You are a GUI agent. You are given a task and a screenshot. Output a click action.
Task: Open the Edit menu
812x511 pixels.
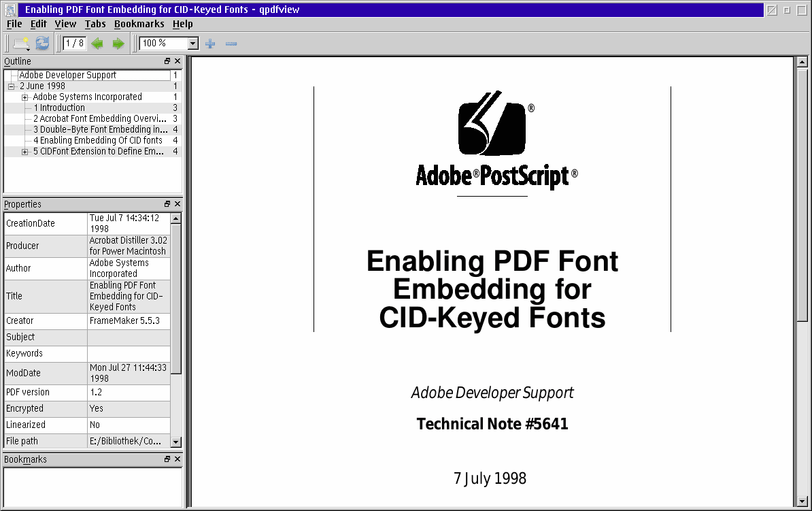38,24
